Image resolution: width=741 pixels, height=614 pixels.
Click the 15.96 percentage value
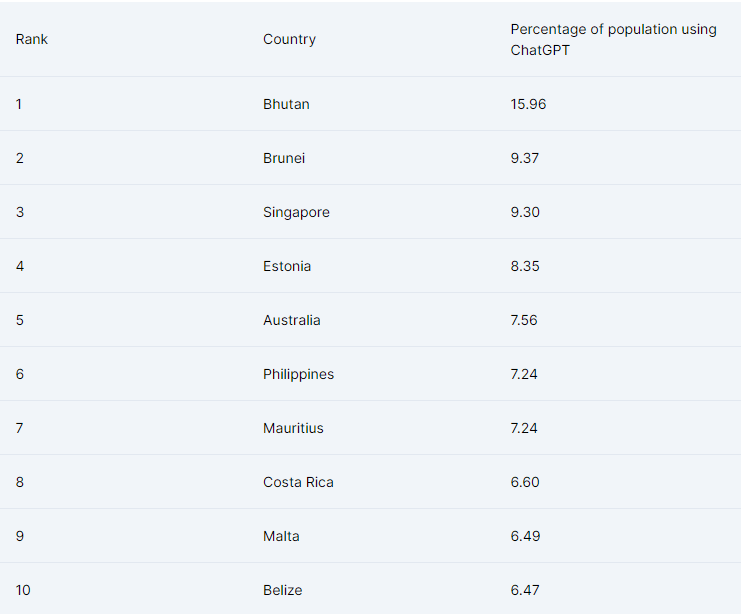[x=528, y=104]
